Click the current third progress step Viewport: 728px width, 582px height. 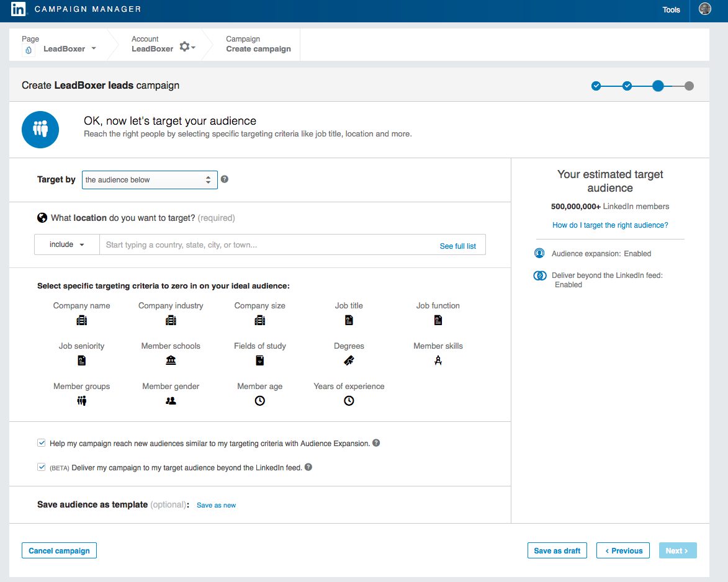pyautogui.click(x=658, y=86)
